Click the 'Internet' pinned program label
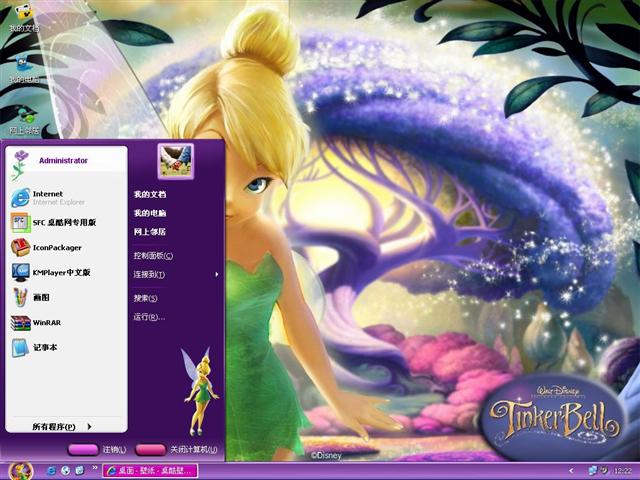640x480 pixels. [48, 194]
